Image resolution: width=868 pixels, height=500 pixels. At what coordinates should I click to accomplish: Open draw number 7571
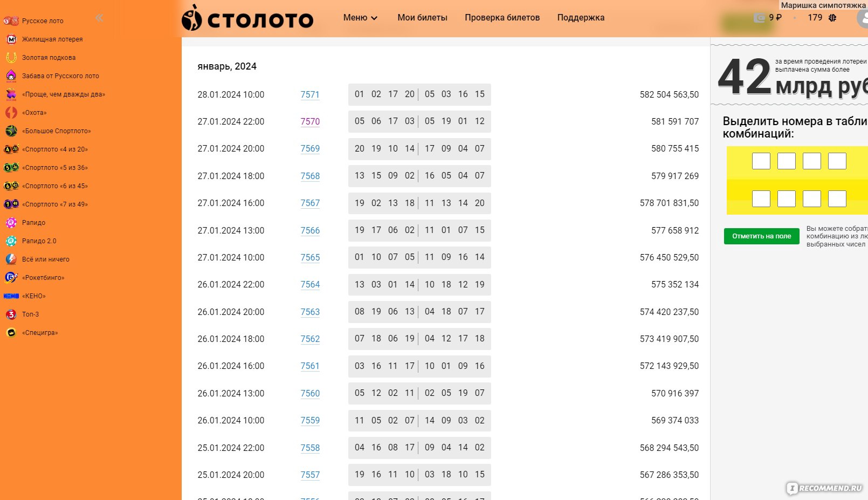point(310,95)
